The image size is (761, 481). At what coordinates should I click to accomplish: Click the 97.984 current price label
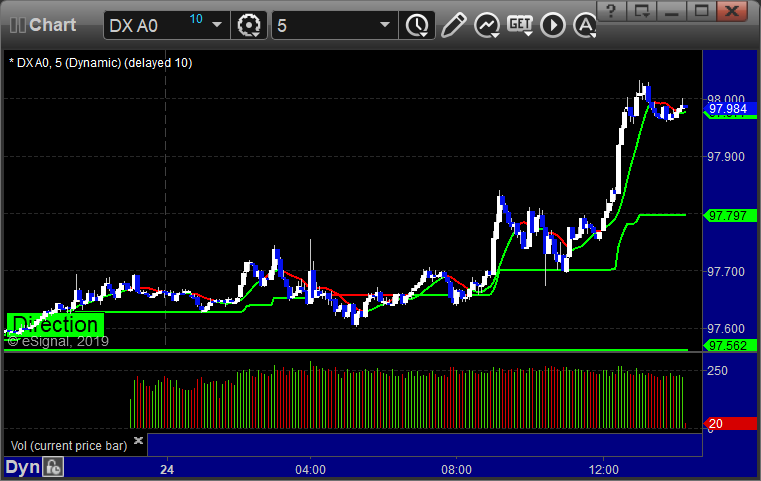(728, 109)
